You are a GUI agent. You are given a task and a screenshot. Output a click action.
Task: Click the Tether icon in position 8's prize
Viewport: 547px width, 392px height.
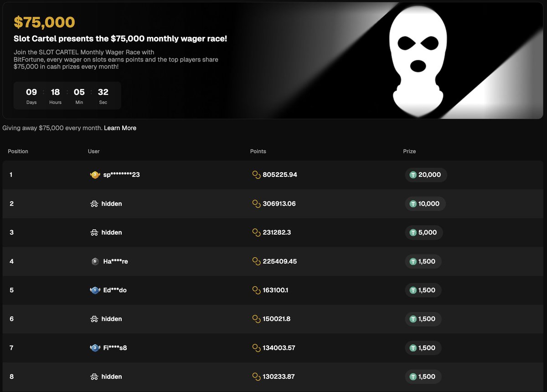point(413,377)
